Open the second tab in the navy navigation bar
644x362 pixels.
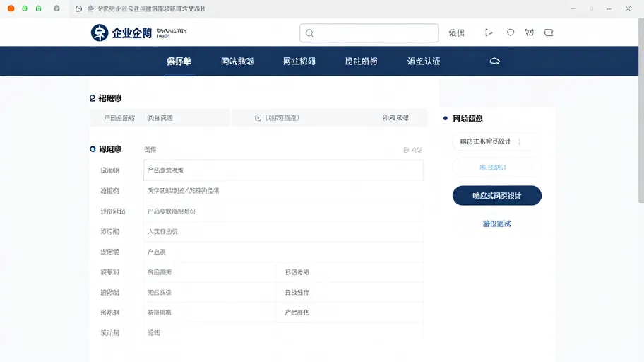237,62
